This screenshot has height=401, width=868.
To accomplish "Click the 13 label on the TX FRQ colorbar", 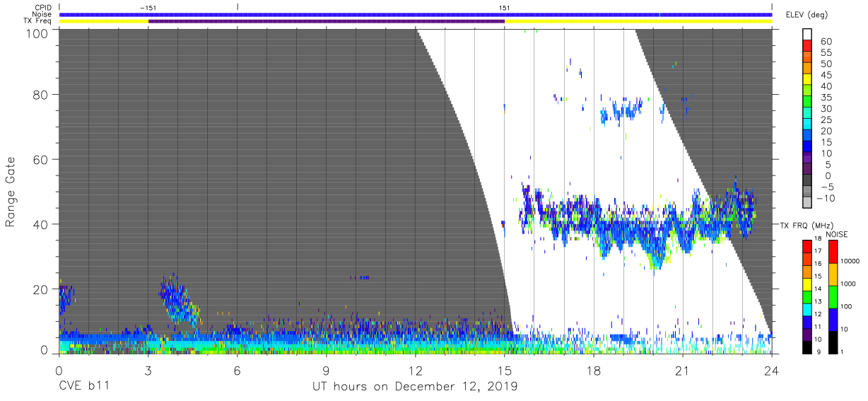I will pos(819,303).
